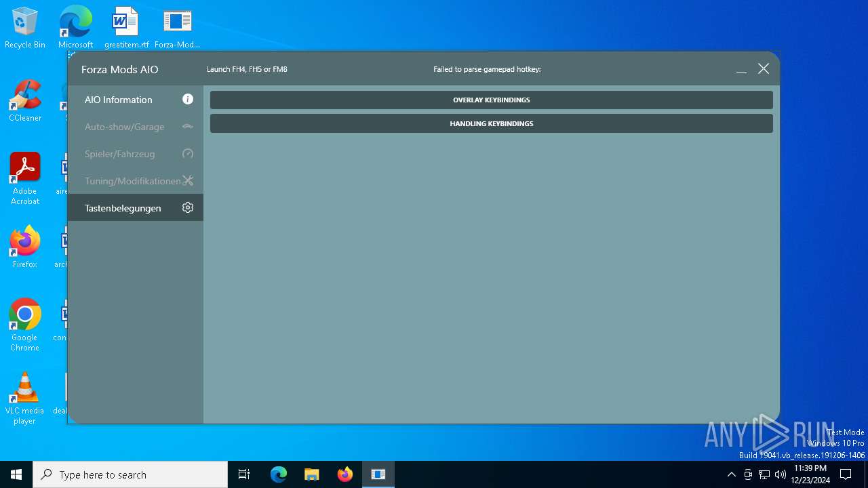Open the Microsoft Edge desktop shortcut
Image resolution: width=868 pixels, height=488 pixels.
click(75, 28)
